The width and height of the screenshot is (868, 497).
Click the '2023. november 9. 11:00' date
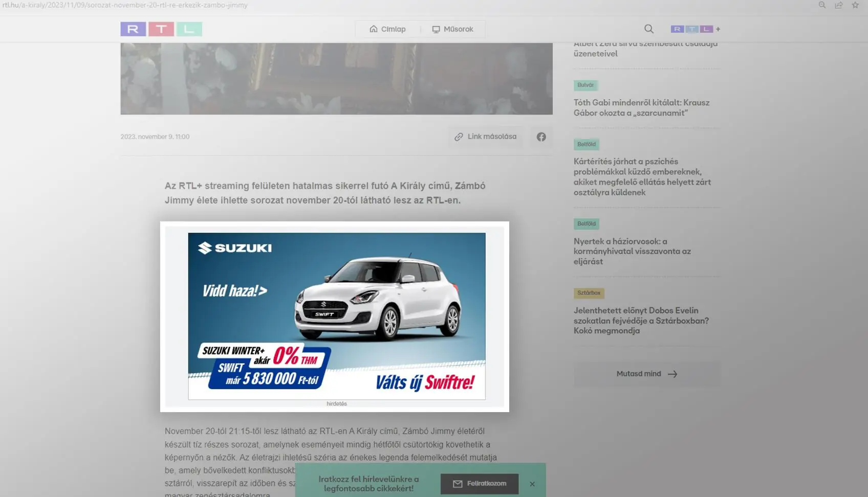click(155, 137)
